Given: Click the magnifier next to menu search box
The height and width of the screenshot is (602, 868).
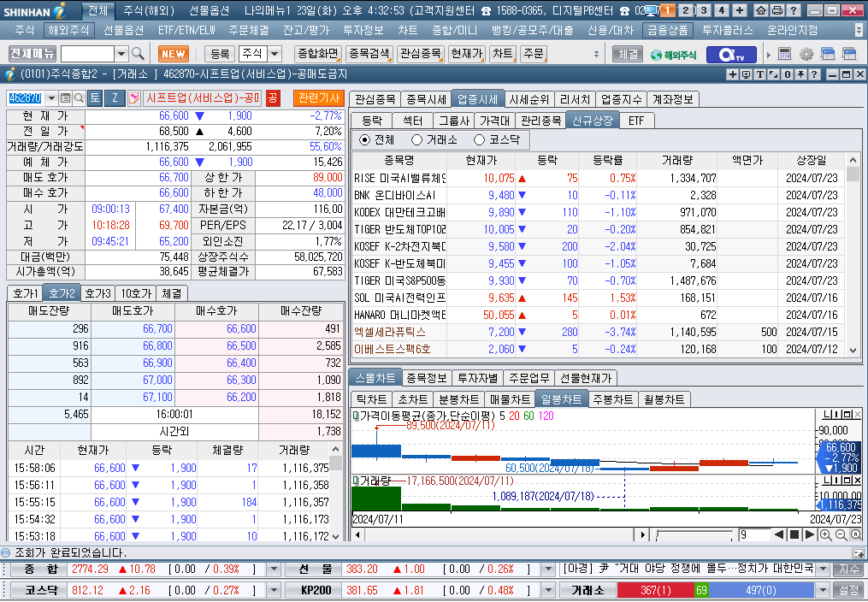Looking at the screenshot, I should click(138, 54).
